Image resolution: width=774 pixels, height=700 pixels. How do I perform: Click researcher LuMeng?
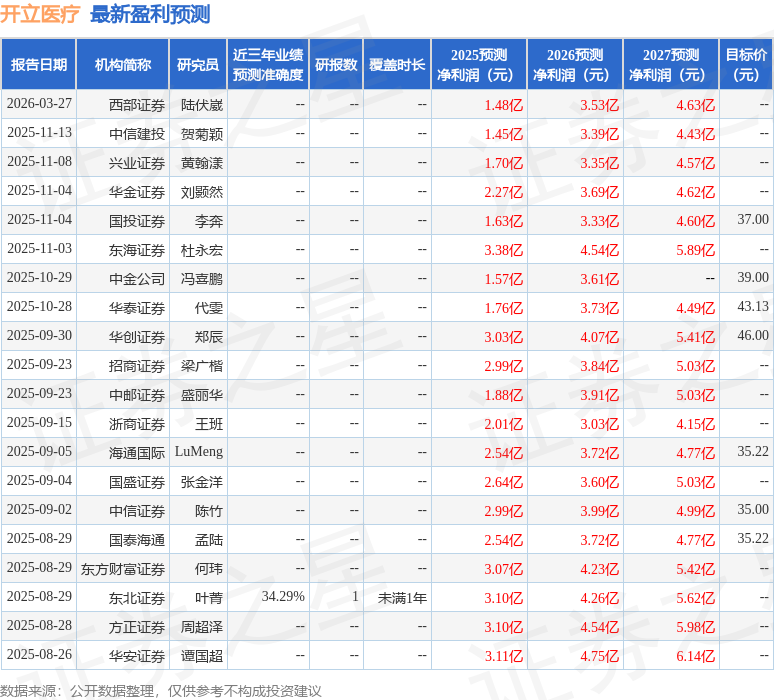point(199,452)
